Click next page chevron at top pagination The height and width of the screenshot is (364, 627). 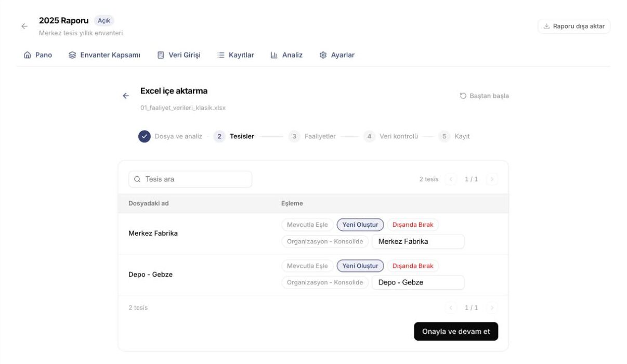point(492,179)
